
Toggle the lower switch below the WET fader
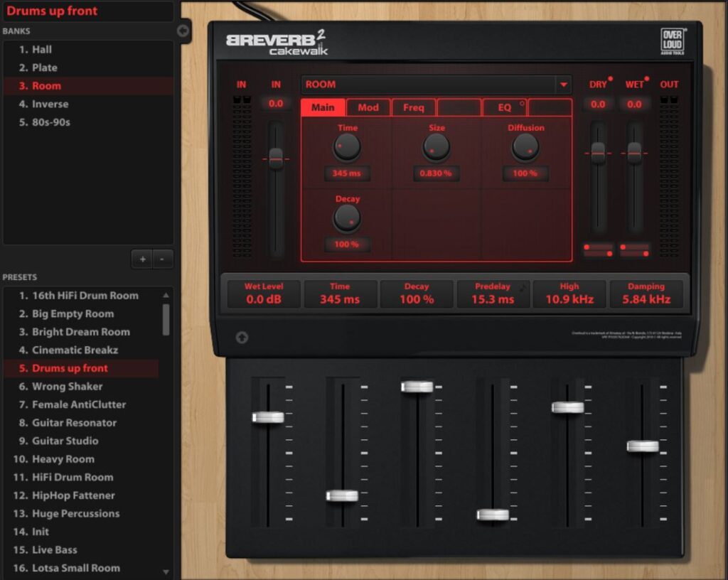click(635, 254)
